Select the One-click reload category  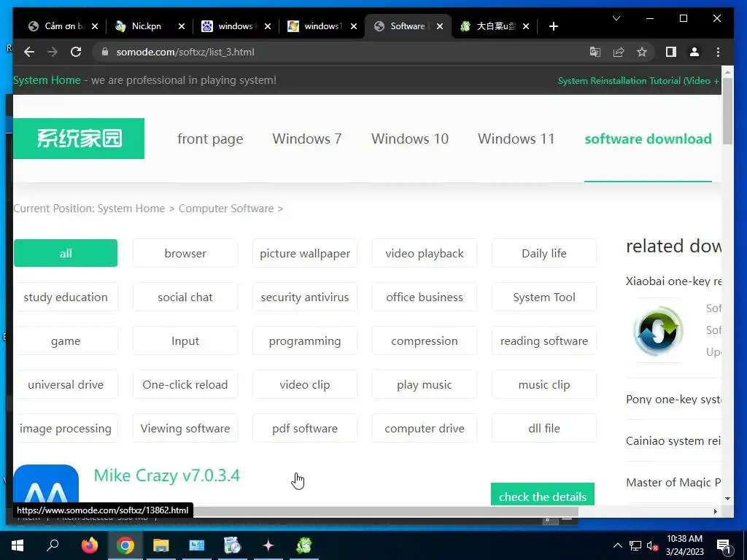(x=185, y=384)
